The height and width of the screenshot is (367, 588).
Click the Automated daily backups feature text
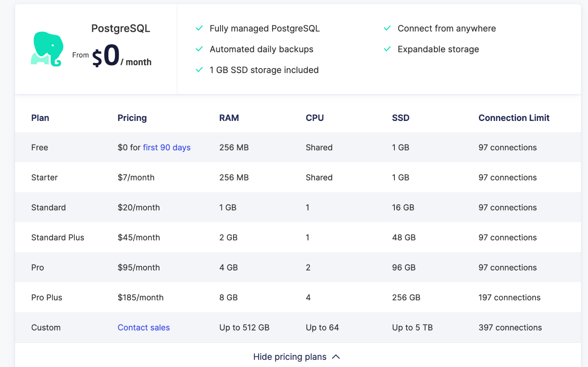pyautogui.click(x=261, y=49)
